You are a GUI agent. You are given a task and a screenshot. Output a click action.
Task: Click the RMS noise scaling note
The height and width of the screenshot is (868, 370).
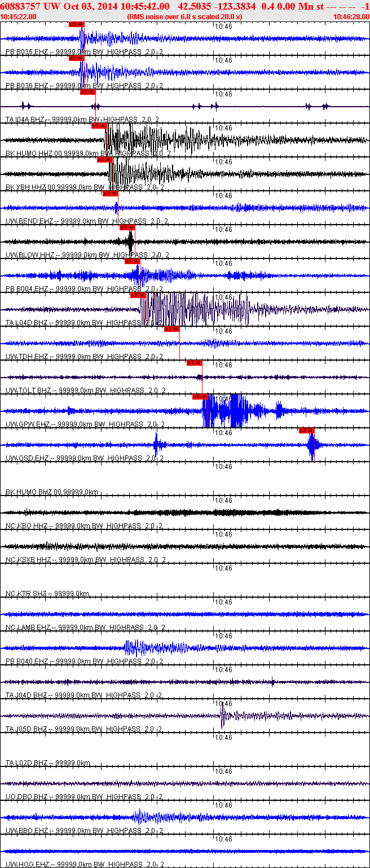(185, 16)
